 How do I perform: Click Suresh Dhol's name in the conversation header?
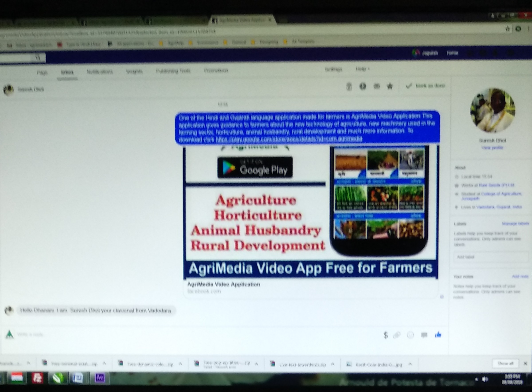pyautogui.click(x=31, y=89)
